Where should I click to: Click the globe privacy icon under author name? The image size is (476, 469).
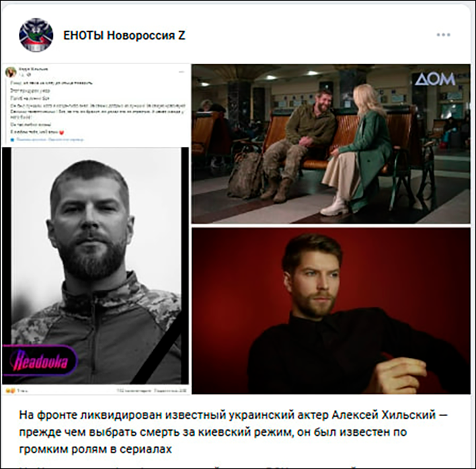click(x=30, y=75)
